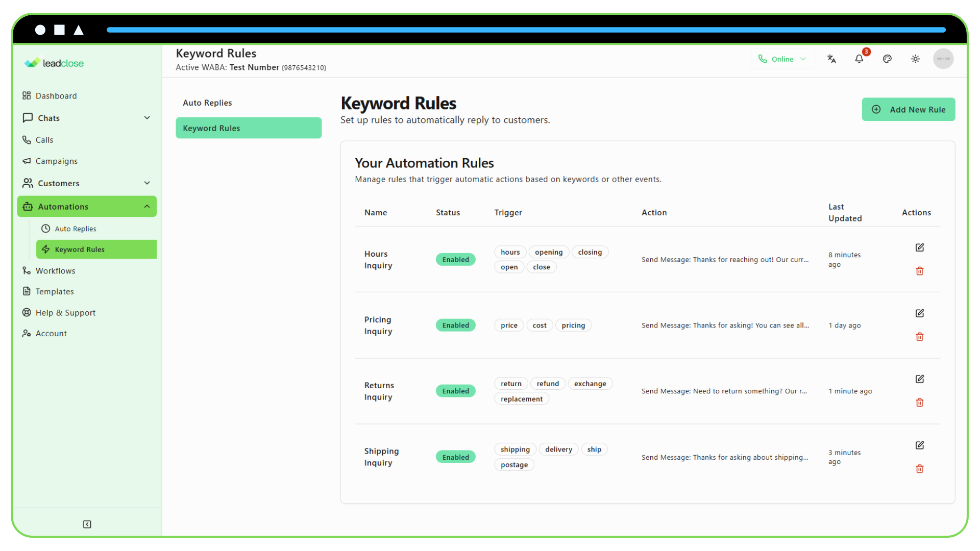Collapse the Automations section
Screen dimensions: 980x551
click(147, 207)
